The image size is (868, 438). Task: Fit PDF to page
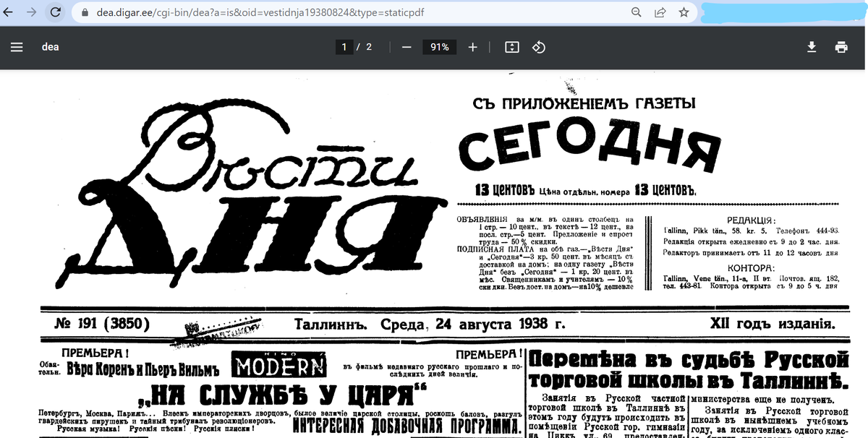pos(512,47)
